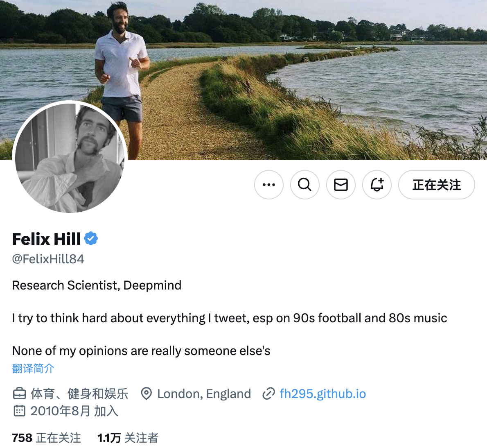Open the more options ellipsis menu
The height and width of the screenshot is (448, 487).
[268, 185]
